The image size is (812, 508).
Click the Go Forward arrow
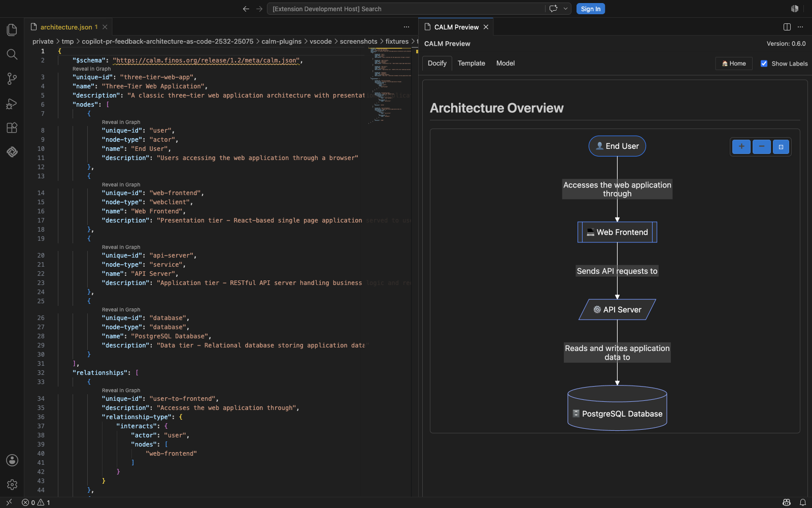point(259,9)
